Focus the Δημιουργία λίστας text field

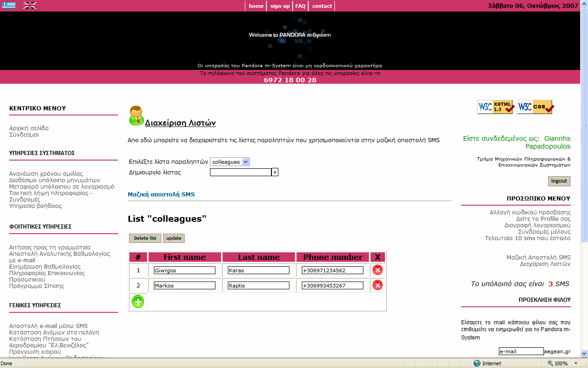point(241,172)
